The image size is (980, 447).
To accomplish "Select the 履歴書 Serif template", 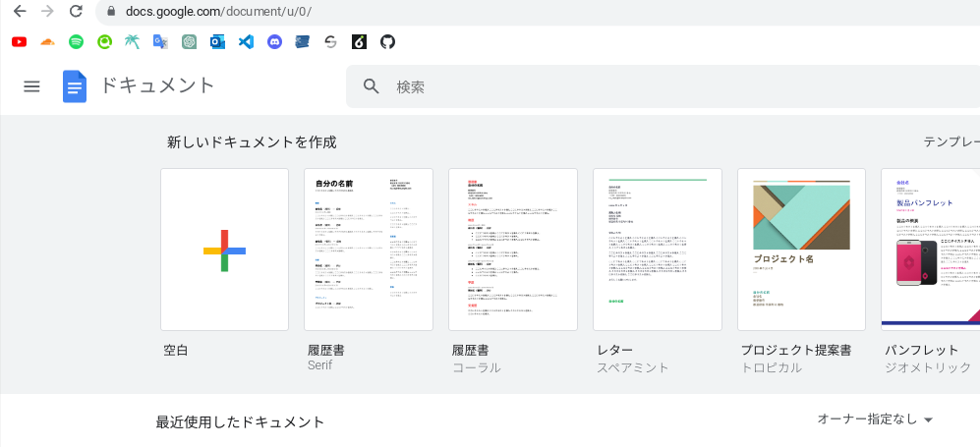I will (x=369, y=250).
